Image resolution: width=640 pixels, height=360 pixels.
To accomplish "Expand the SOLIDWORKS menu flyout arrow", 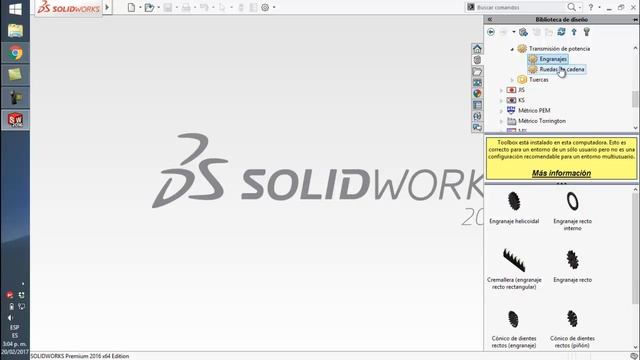I will (107, 7).
